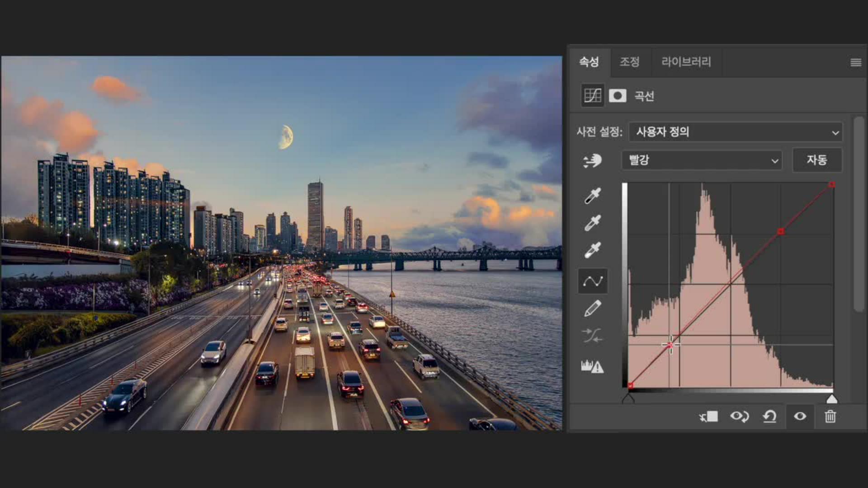Click the reset to adjustment defaults arrow
This screenshot has height=488, width=868.
pyautogui.click(x=769, y=416)
